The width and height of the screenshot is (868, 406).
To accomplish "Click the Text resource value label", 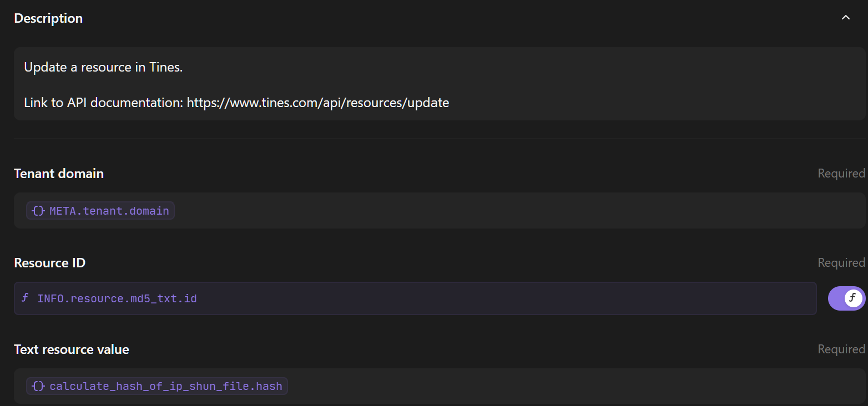I will [72, 349].
